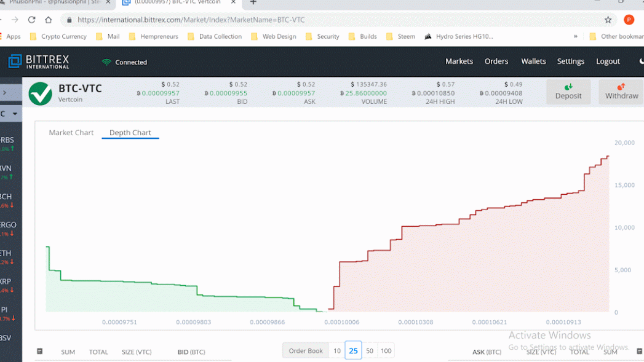644x362 pixels.
Task: Click the BID (BTC) column header
Action: (x=191, y=352)
